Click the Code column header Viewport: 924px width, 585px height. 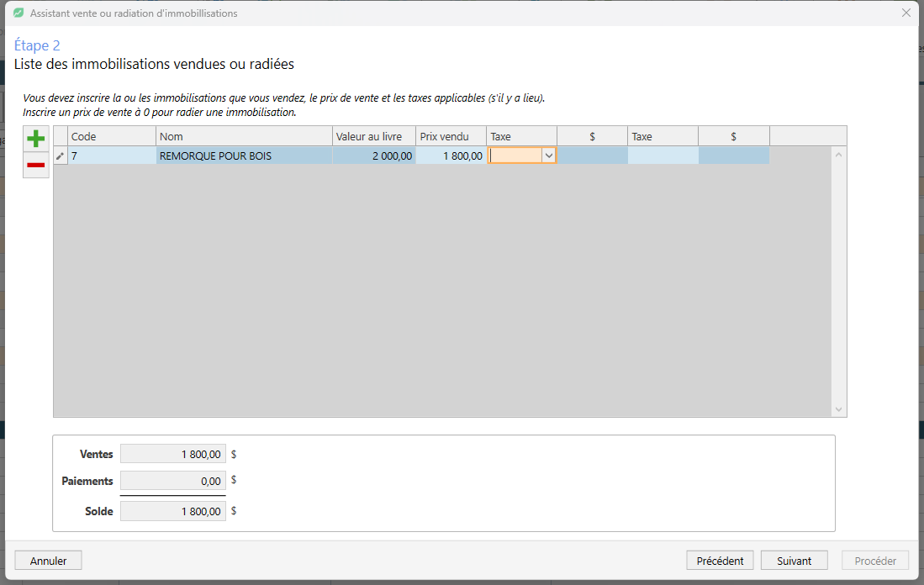[x=112, y=137]
